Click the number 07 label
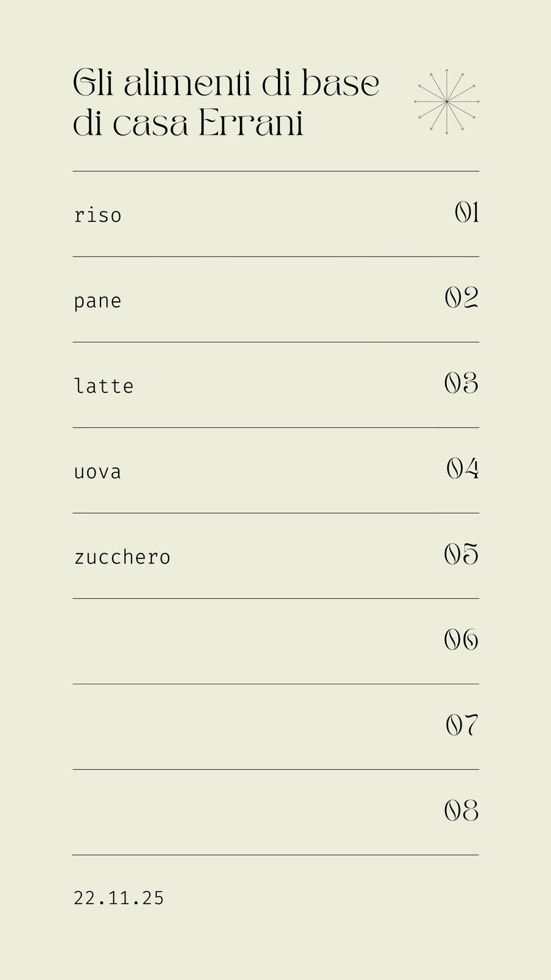This screenshot has height=980, width=551. click(462, 725)
